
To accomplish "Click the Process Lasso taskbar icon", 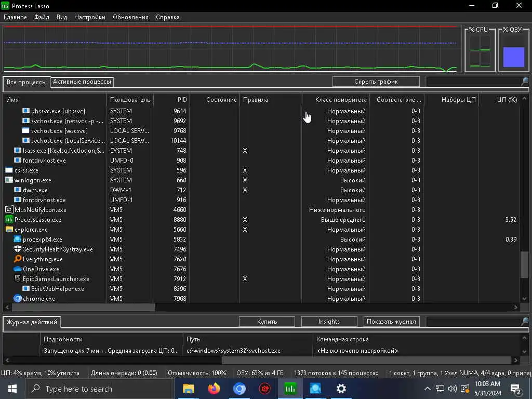I will click(x=290, y=389).
